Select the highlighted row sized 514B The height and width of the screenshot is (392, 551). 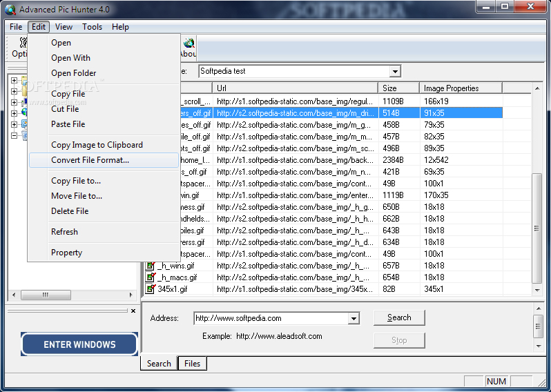342,112
